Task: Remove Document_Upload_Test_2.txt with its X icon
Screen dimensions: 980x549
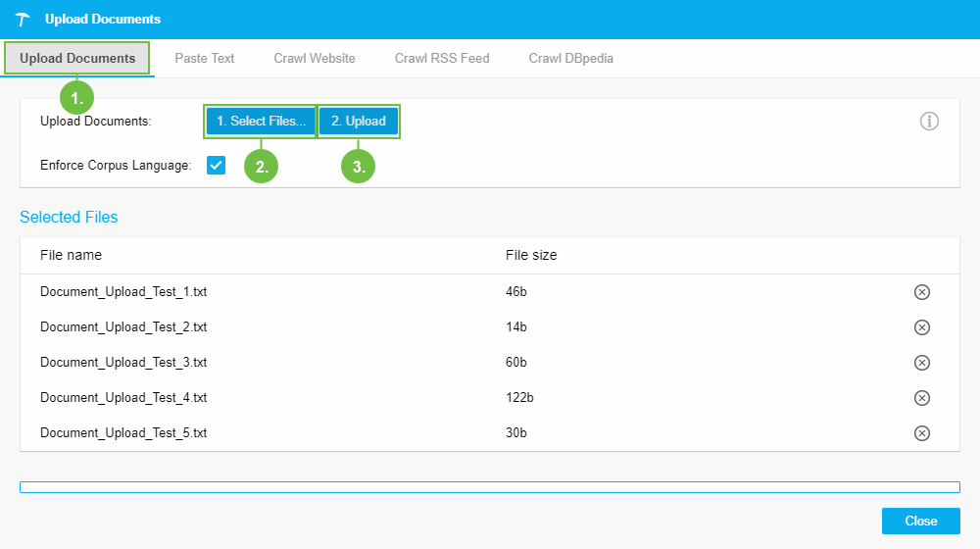Action: [921, 327]
